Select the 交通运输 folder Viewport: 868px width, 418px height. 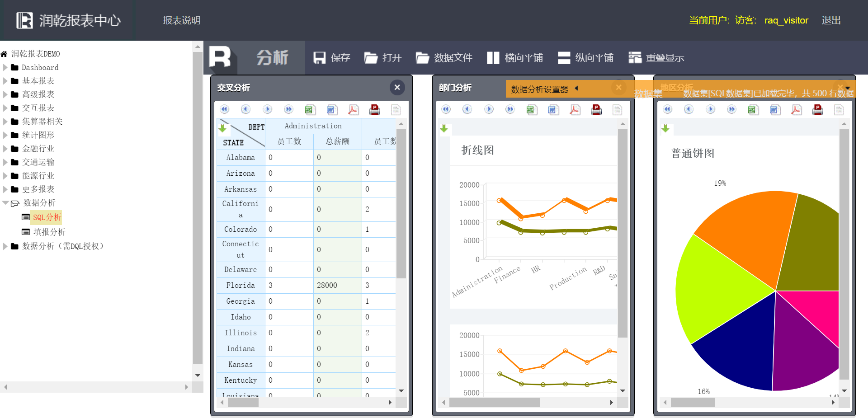[x=38, y=162]
